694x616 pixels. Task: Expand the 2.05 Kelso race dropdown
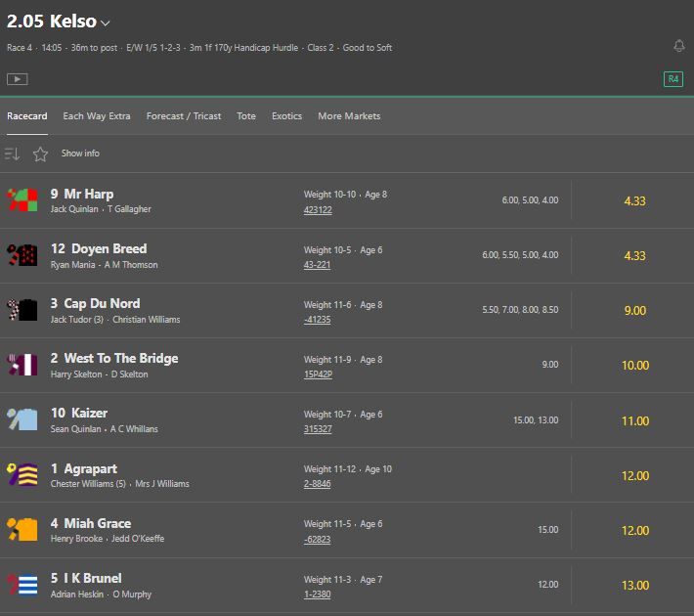(106, 22)
